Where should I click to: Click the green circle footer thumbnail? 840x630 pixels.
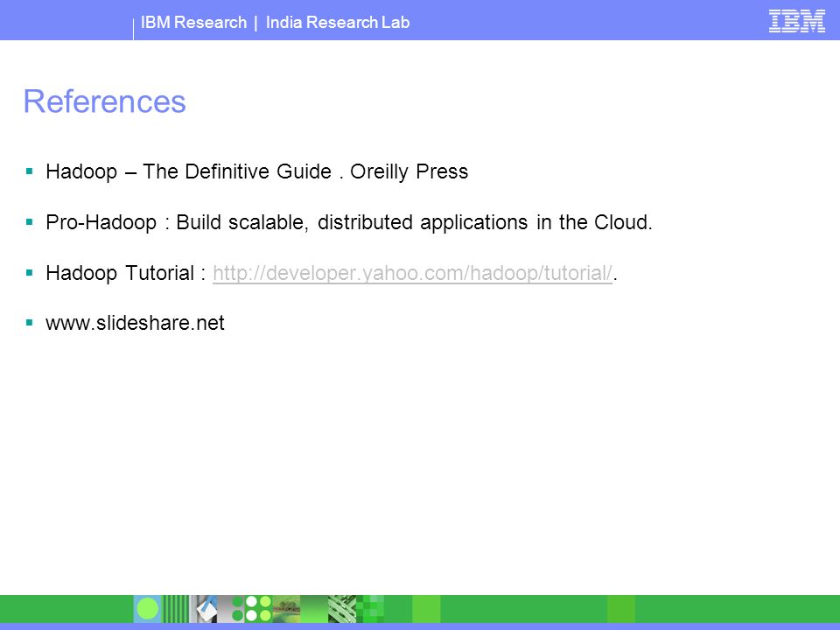click(x=148, y=609)
